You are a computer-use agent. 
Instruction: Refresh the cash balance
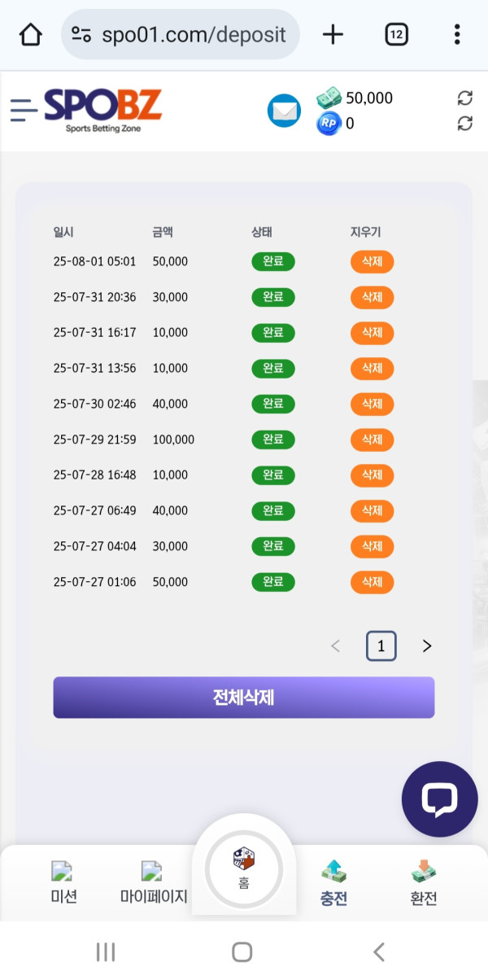point(464,98)
